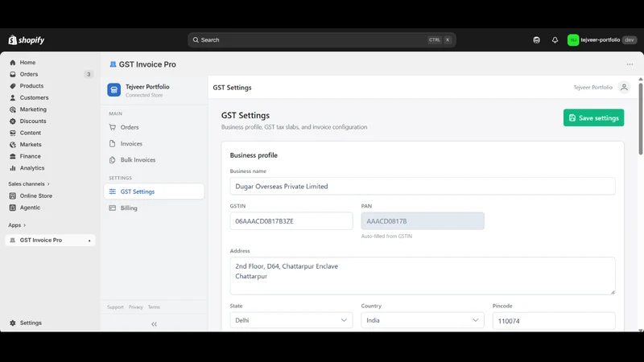
Task: Select GST Invoice Pro in the Apps list
Action: 51,240
